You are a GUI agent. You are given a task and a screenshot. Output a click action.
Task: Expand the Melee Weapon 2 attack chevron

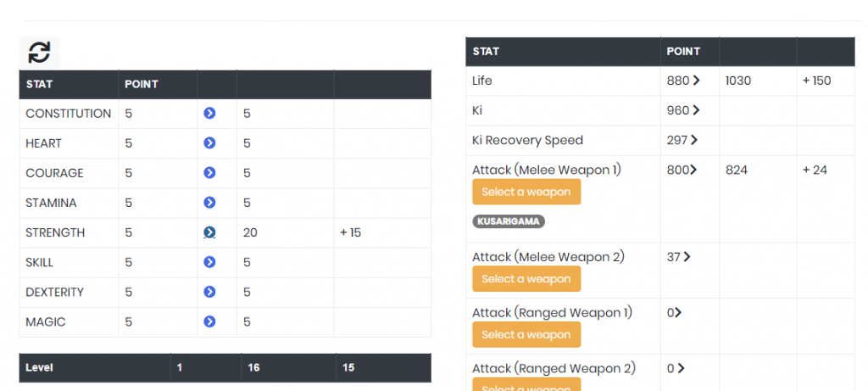pos(687,257)
